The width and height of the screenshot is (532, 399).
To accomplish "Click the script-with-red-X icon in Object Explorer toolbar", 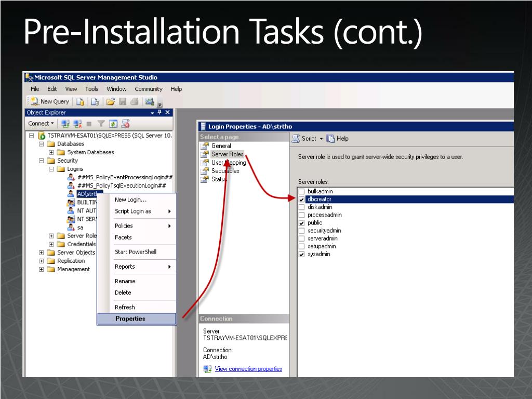I will (x=126, y=124).
